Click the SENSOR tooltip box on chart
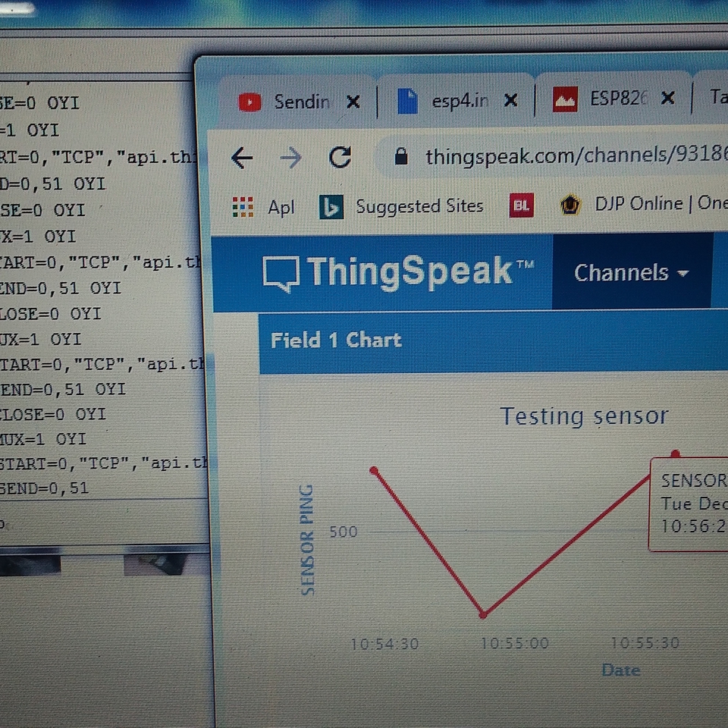728x728 pixels. (x=689, y=504)
